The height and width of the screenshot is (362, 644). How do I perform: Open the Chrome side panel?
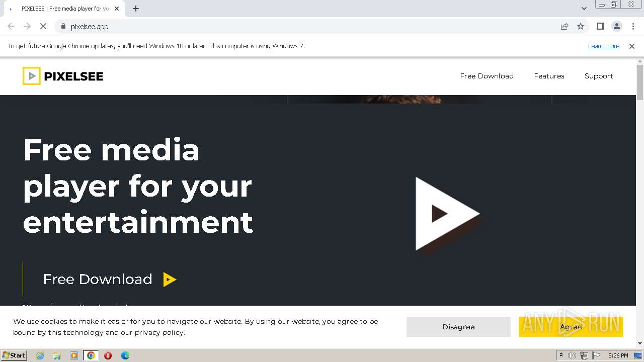tap(601, 27)
